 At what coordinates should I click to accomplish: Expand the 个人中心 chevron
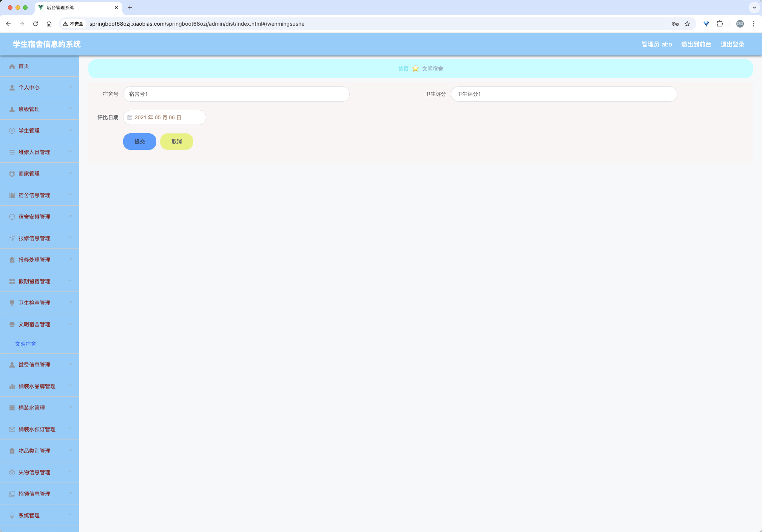pos(70,87)
